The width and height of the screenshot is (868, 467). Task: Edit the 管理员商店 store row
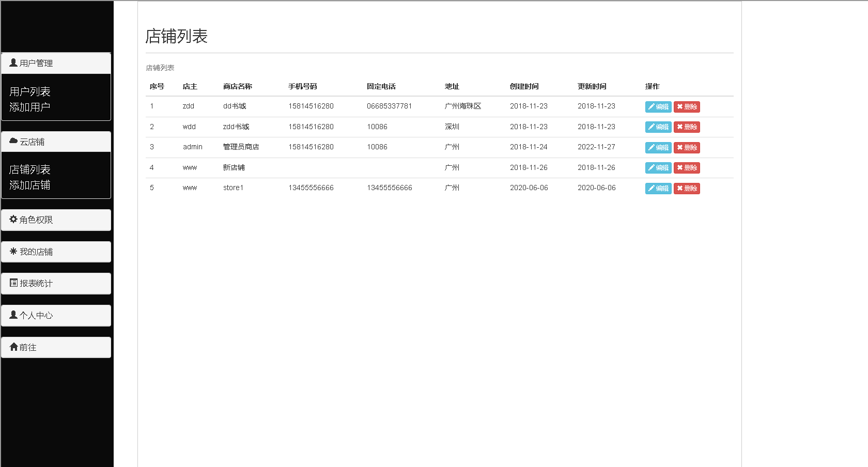(658, 147)
